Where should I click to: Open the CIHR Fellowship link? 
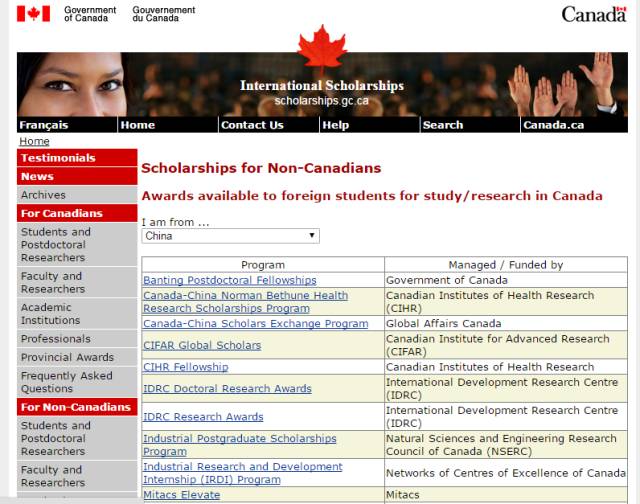click(186, 367)
